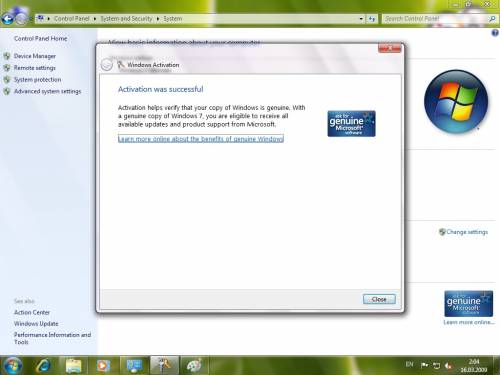Open Windows Media Player taskbar icon

(103, 366)
